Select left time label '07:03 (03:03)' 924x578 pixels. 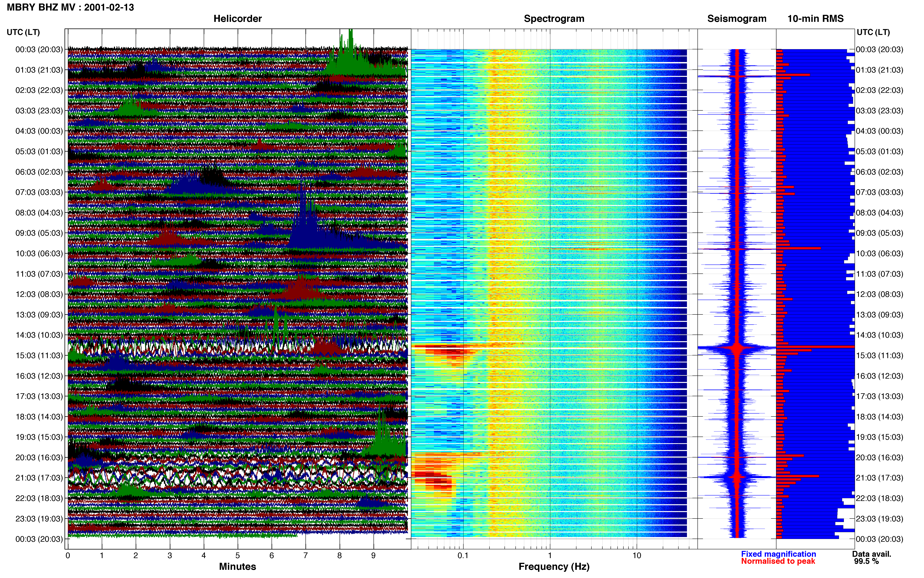[x=39, y=192]
